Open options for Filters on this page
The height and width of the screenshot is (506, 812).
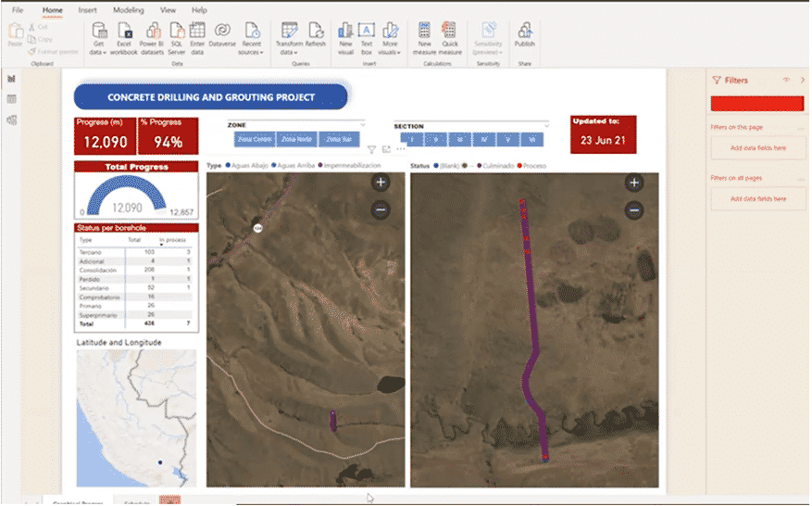802,128
